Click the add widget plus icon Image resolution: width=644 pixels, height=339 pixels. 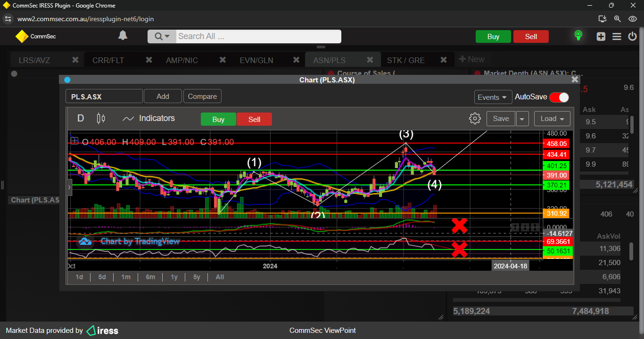click(x=601, y=37)
